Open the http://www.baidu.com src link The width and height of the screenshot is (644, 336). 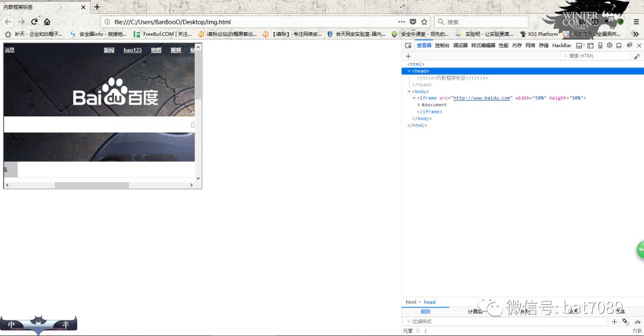482,98
